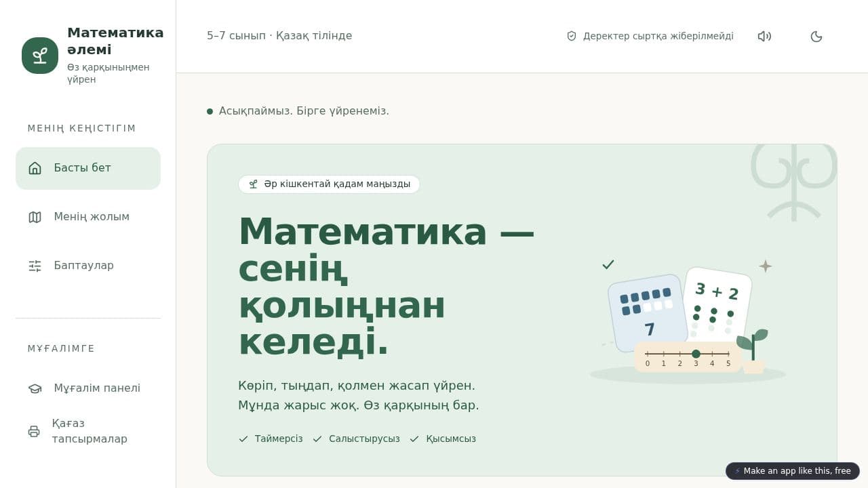Screen dimensions: 868x488
Task: Click the green sprout app logo
Action: 40,56
